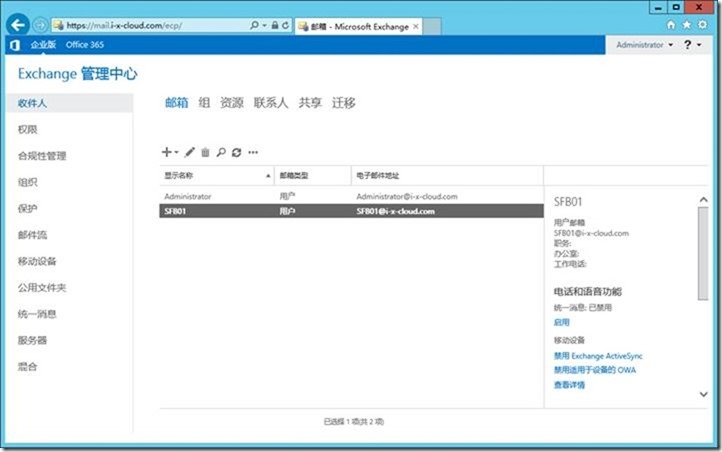Screen dimensions: 722x452
Task: Click 启用 link under unified messaging
Action: 561,322
